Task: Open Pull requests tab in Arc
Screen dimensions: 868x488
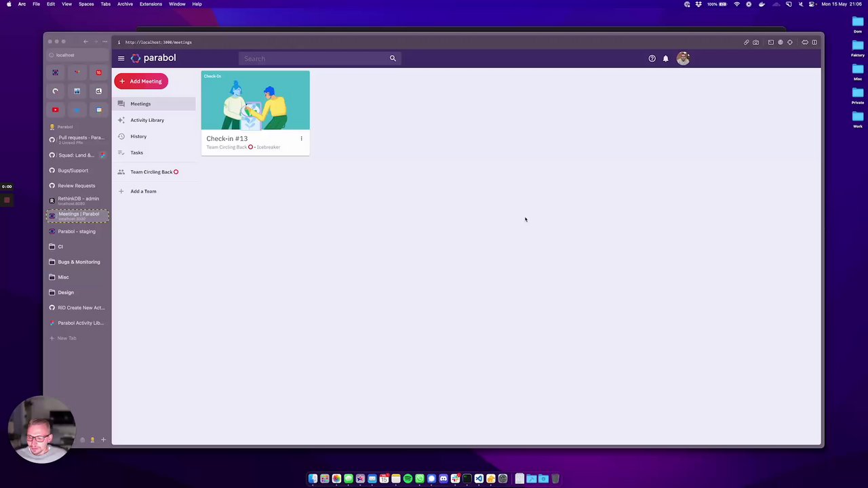Action: pyautogui.click(x=77, y=140)
